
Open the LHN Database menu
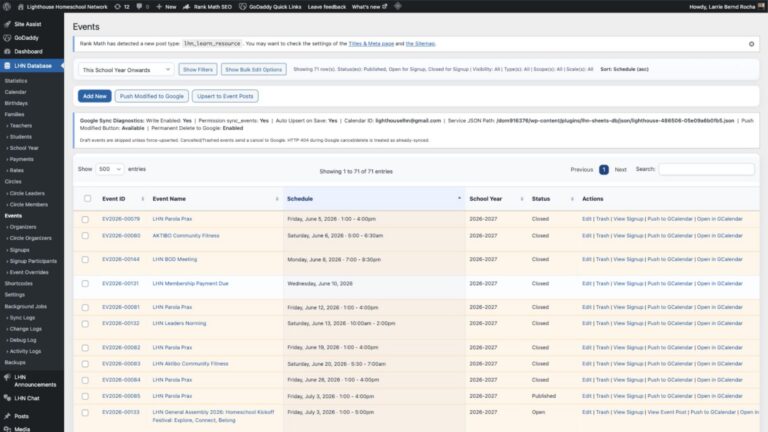[x=32, y=66]
